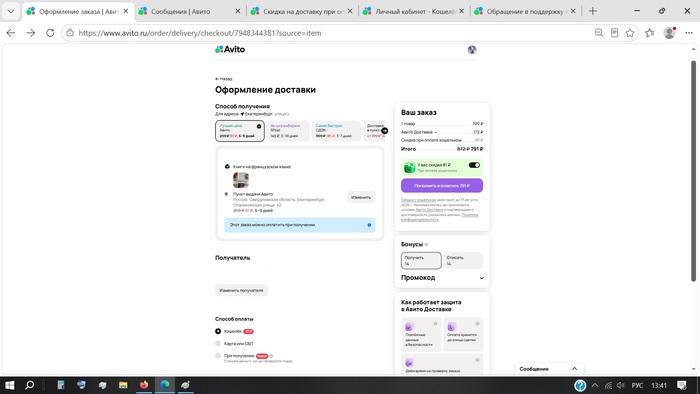Select Карта или СБП payment method
Viewport: 700px width, 394px height.
pyautogui.click(x=218, y=344)
